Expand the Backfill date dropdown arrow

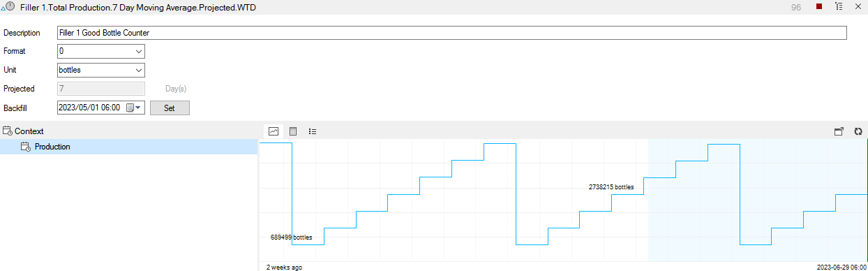pyautogui.click(x=139, y=108)
